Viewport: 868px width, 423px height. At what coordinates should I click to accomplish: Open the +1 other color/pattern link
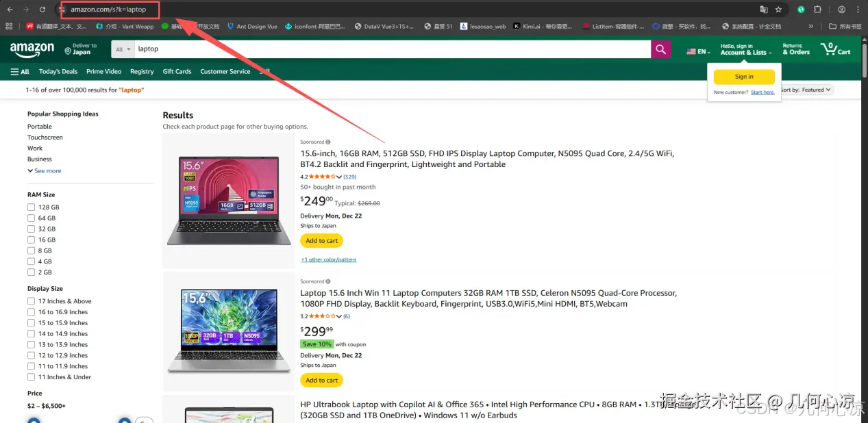coord(329,260)
